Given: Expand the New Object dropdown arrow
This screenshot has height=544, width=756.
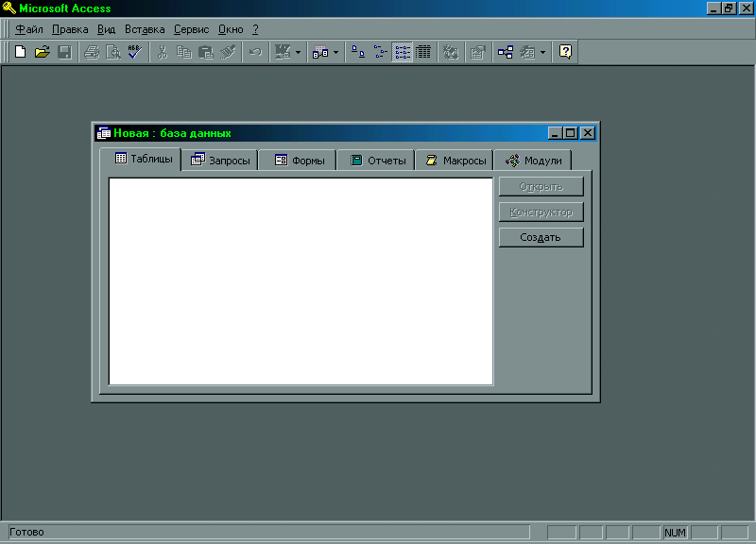Looking at the screenshot, I should tap(542, 52).
